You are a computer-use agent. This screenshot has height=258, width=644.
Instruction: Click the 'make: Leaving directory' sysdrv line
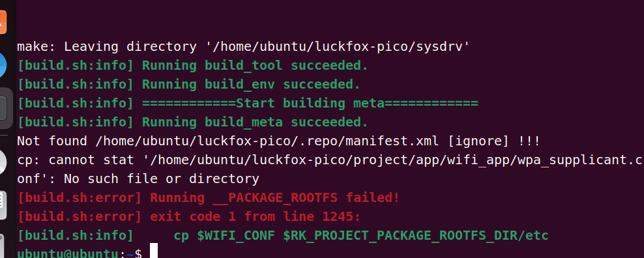click(243, 47)
